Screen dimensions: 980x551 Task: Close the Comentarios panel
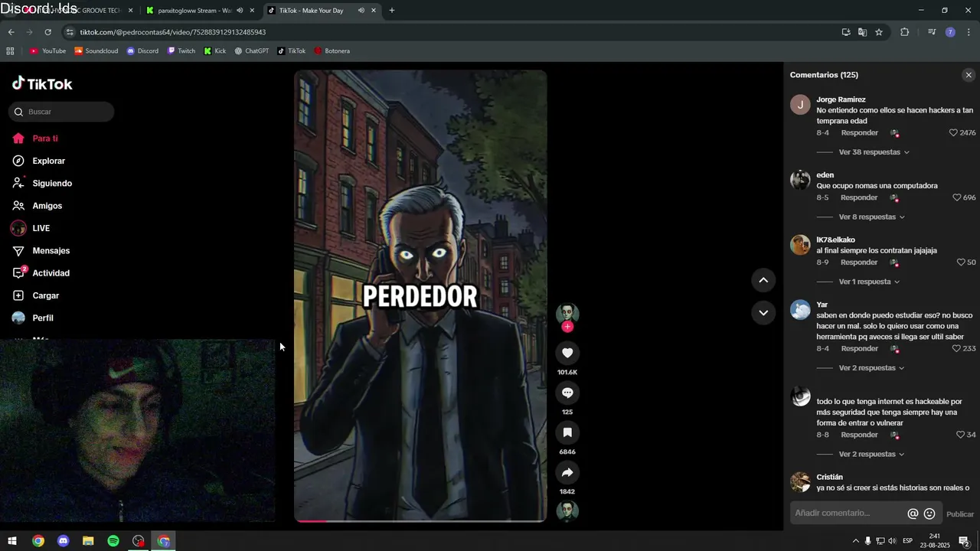point(969,75)
